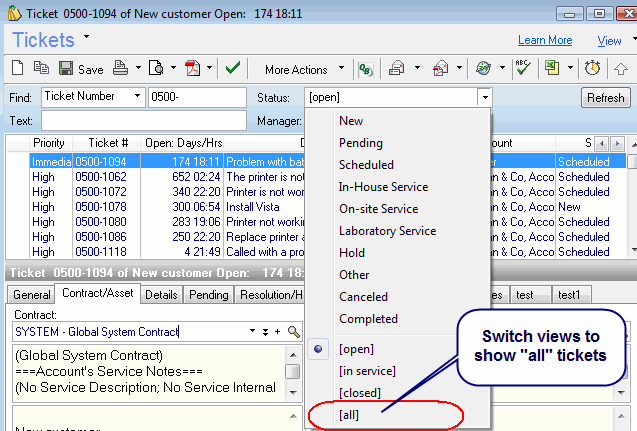Open the Learn More link
The height and width of the screenshot is (431, 637).
(545, 40)
